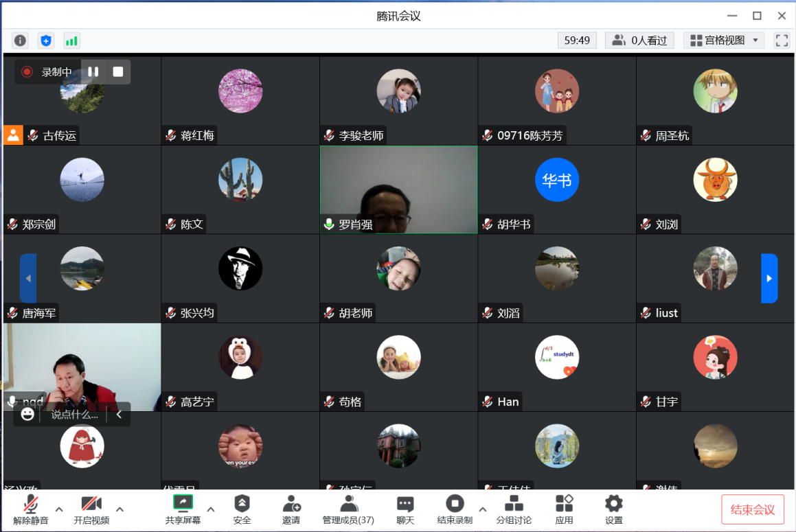Open the 聊天 chat panel
Image resolution: width=796 pixels, height=532 pixels.
pyautogui.click(x=405, y=509)
